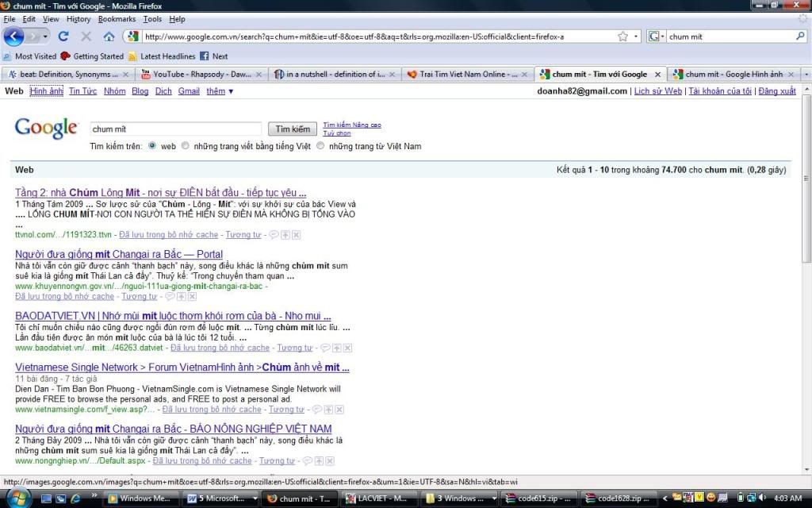Click the page vertical scrollbar thumb

(x=806, y=179)
